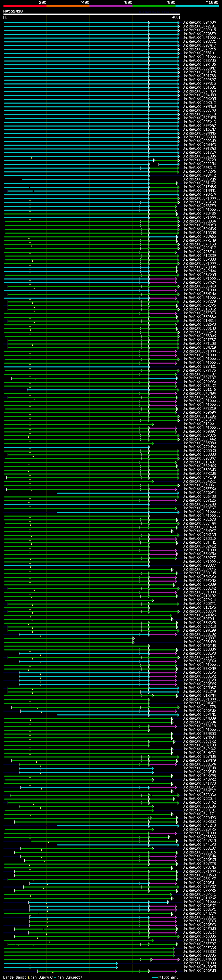The height and width of the screenshot is (980, 222).
Task: Select the UniRef100_B6AEG7 label
Action: point(199,508)
